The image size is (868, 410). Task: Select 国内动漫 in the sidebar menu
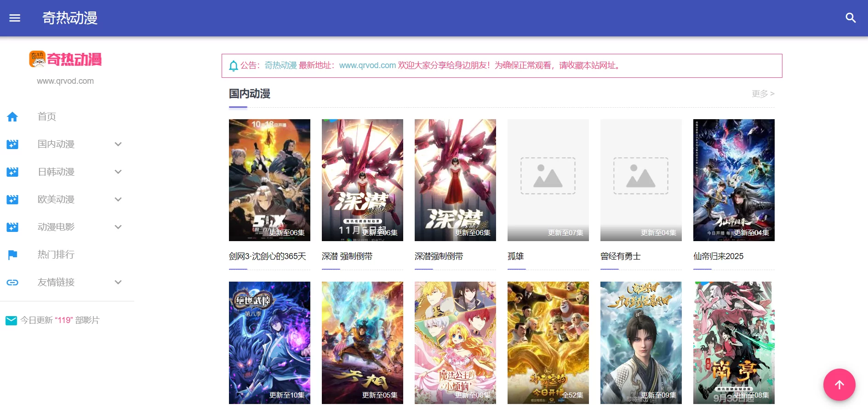click(x=56, y=144)
